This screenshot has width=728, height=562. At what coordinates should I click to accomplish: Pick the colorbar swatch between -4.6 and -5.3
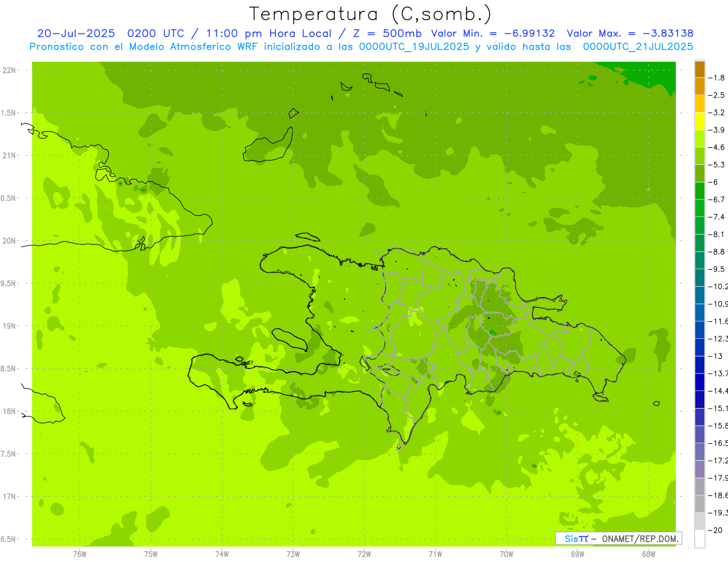(699, 156)
